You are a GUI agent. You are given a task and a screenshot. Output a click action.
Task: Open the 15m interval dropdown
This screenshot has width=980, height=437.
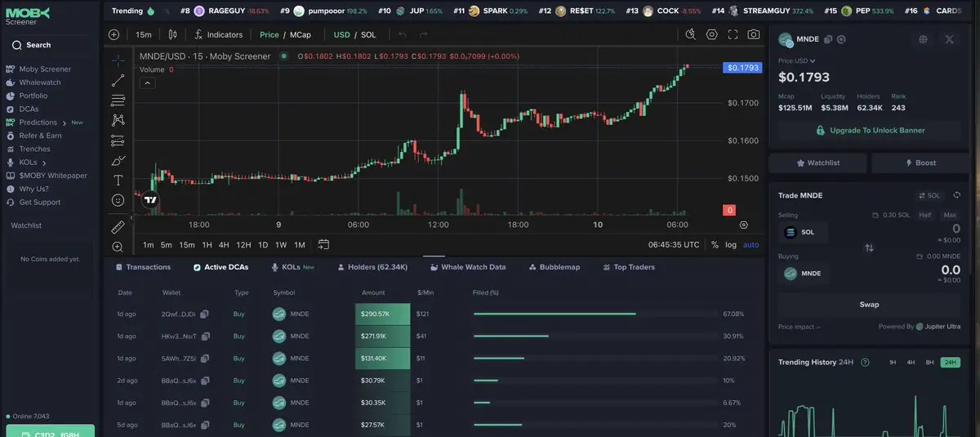point(144,34)
